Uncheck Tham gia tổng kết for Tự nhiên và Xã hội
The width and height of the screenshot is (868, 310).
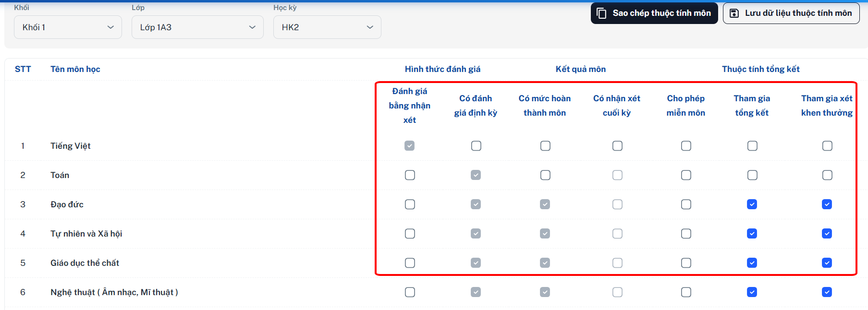point(752,233)
